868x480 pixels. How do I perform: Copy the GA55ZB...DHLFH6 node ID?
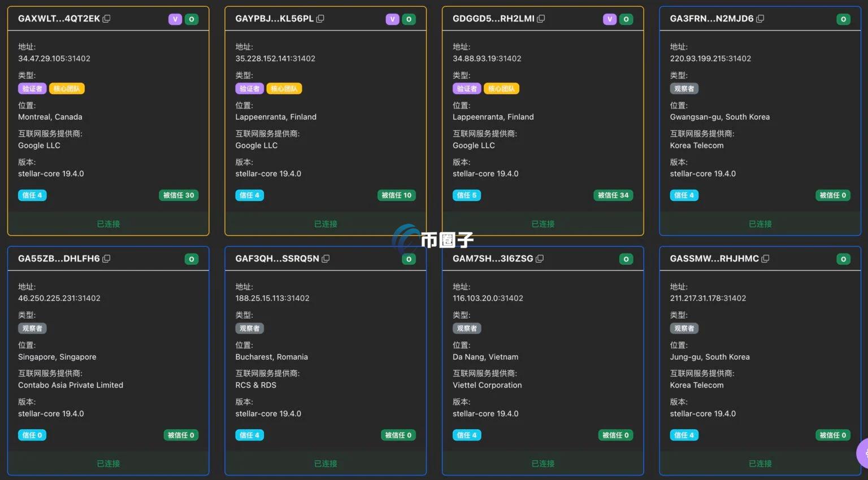click(106, 259)
